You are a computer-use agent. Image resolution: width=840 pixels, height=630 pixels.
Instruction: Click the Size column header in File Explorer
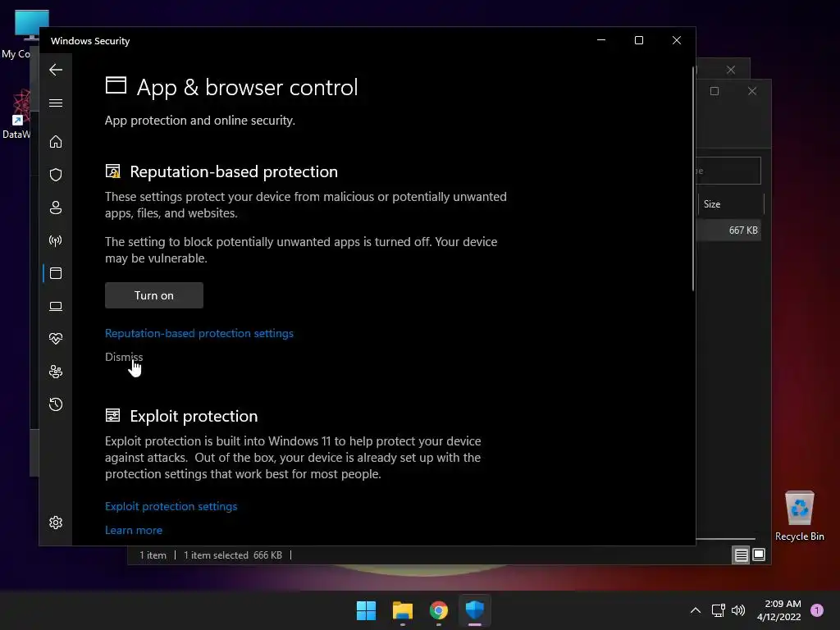pyautogui.click(x=731, y=204)
